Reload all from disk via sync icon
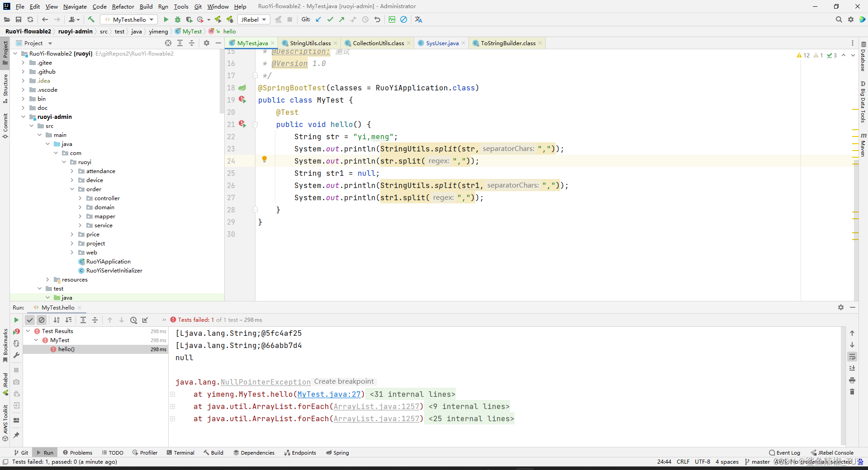The width and height of the screenshot is (868, 470). (30, 19)
